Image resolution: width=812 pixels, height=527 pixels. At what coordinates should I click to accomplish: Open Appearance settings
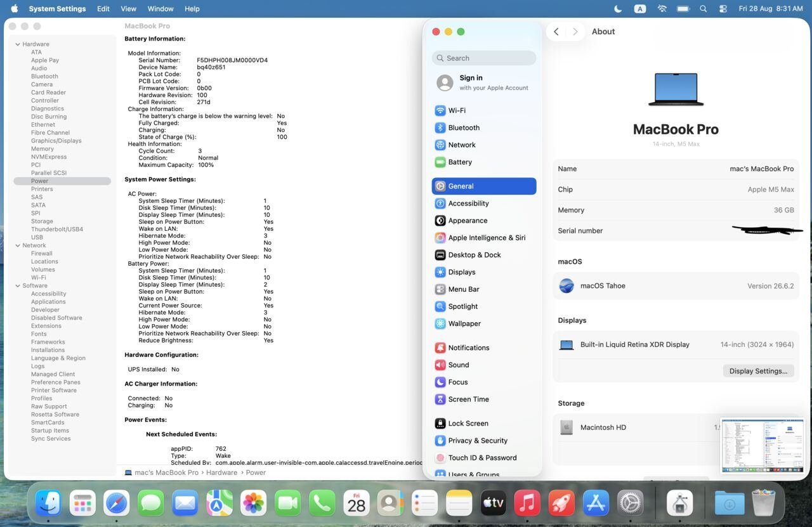(x=484, y=220)
